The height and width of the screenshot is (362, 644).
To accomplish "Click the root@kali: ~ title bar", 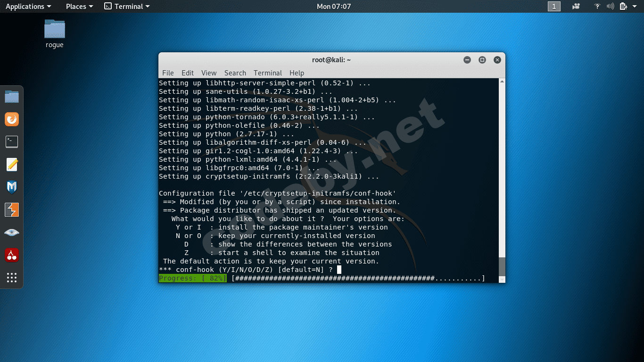I will click(331, 60).
